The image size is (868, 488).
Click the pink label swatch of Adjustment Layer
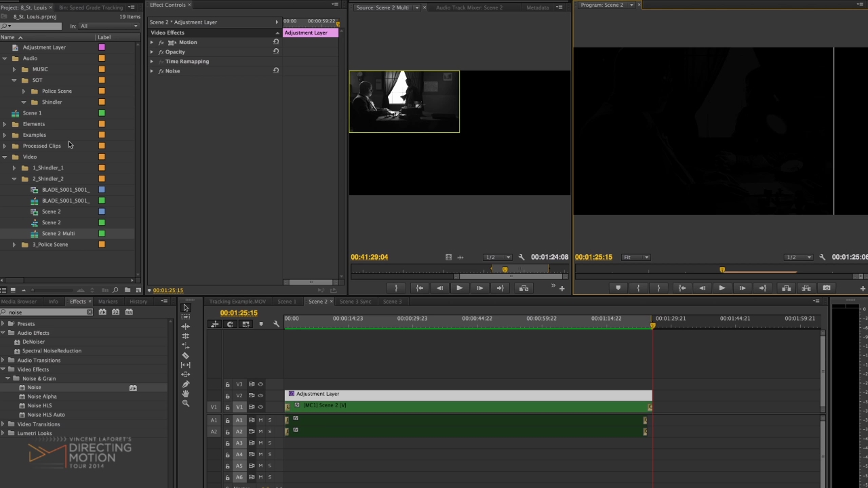tap(102, 47)
